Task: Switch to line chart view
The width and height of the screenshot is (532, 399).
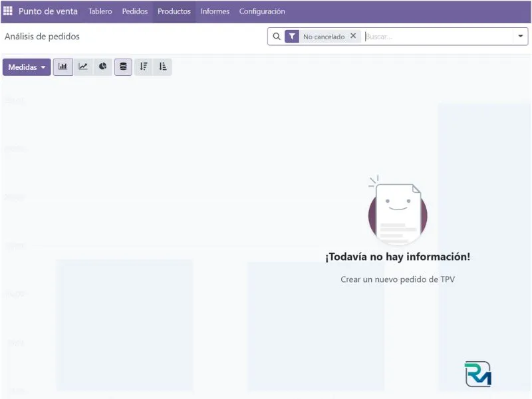Action: (83, 66)
